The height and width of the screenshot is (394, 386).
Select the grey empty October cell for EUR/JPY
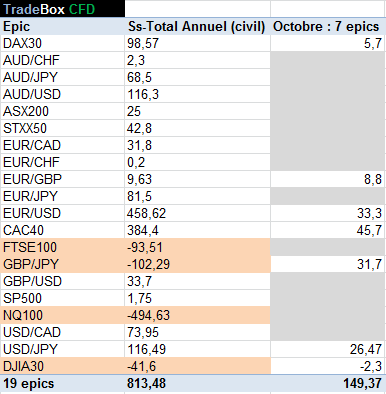[x=327, y=196]
